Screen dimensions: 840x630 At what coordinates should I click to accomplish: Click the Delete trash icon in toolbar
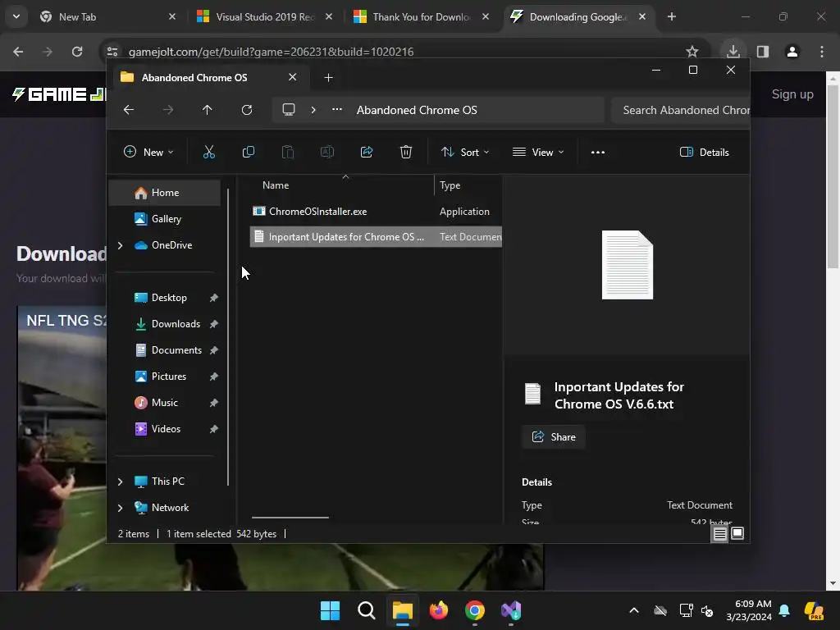(406, 152)
